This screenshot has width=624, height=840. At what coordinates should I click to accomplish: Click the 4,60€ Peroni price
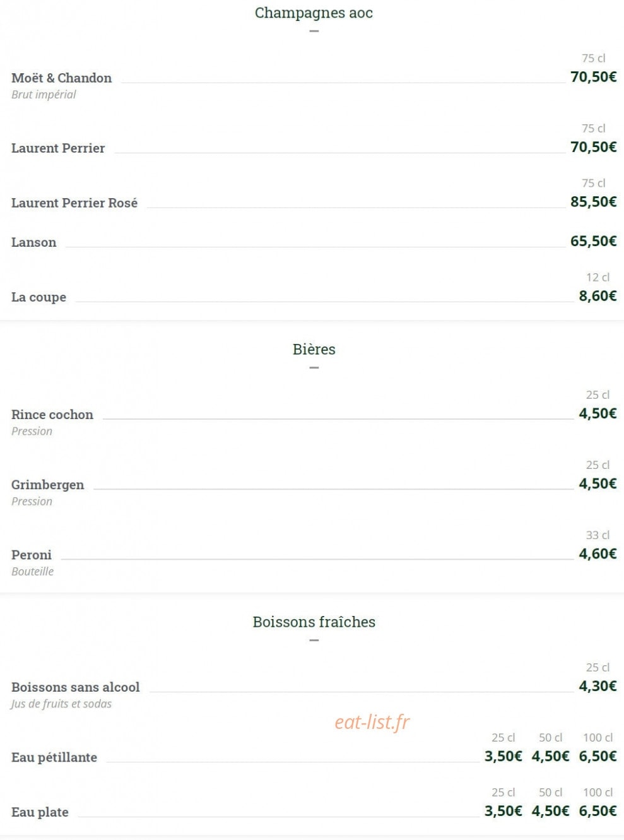598,553
